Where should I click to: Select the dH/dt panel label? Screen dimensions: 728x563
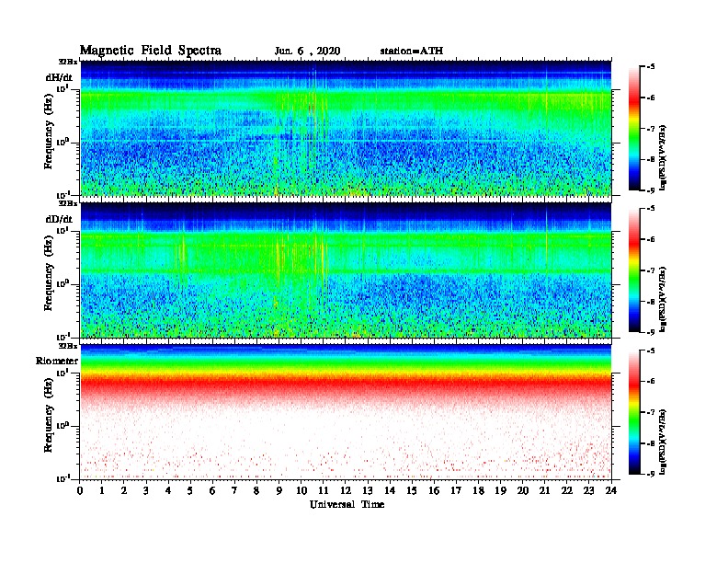pyautogui.click(x=59, y=77)
